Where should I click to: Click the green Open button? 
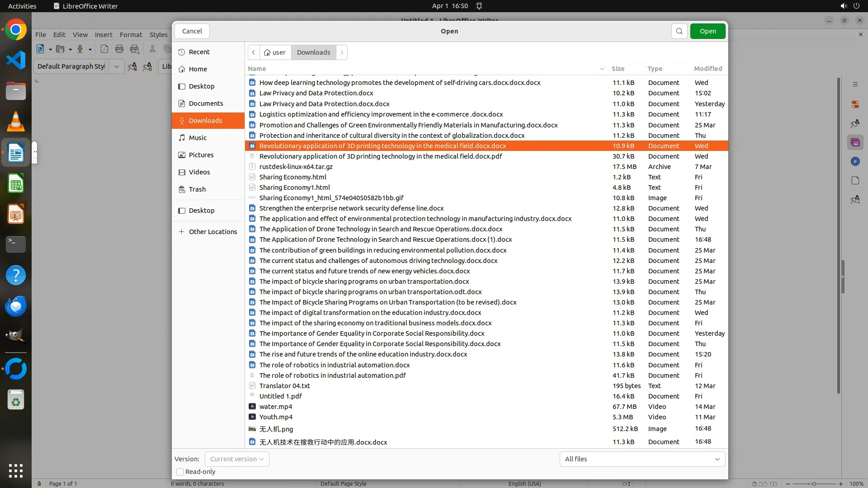[x=708, y=31]
